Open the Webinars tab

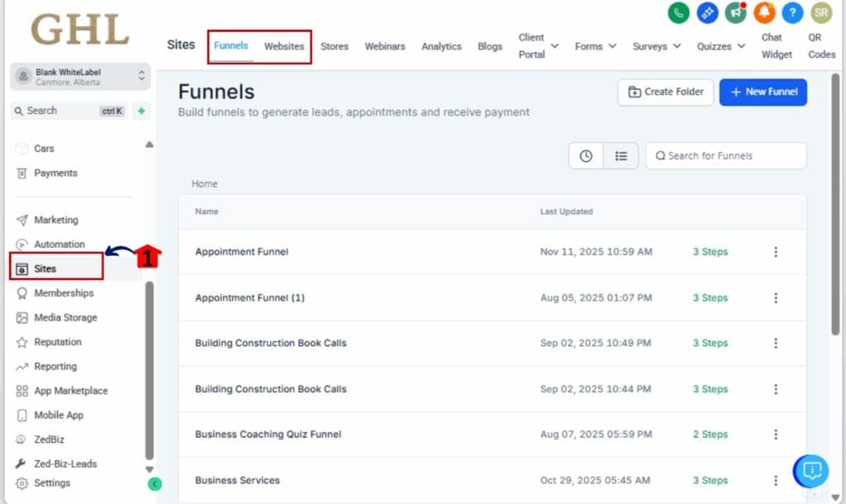[x=385, y=46]
